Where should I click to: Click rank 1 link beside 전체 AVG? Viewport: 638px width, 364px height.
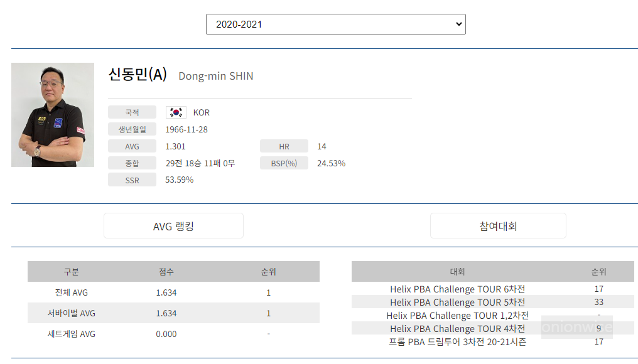pyautogui.click(x=268, y=292)
